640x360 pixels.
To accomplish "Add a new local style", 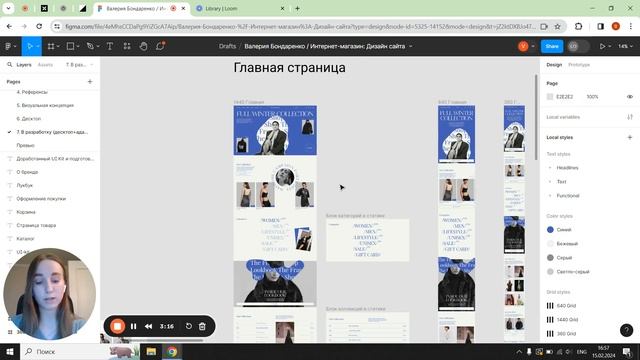I will click(630, 138).
